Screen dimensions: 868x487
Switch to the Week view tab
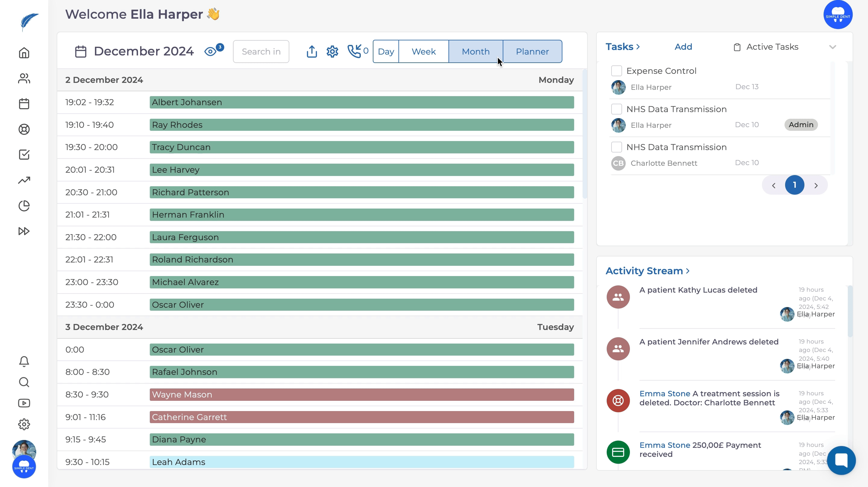tap(423, 52)
